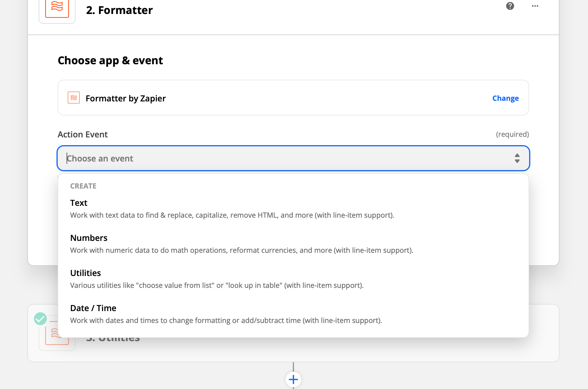Viewport: 588px width, 389px height.
Task: Open the help question mark icon
Action: 510,6
